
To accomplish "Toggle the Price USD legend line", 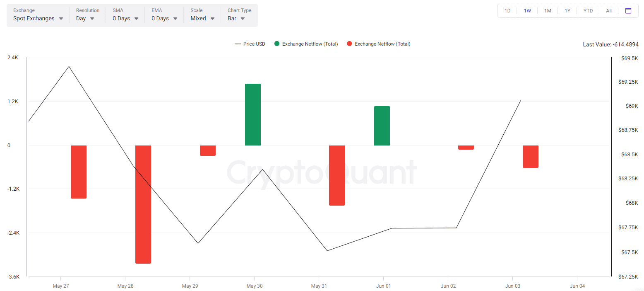I will tap(250, 44).
